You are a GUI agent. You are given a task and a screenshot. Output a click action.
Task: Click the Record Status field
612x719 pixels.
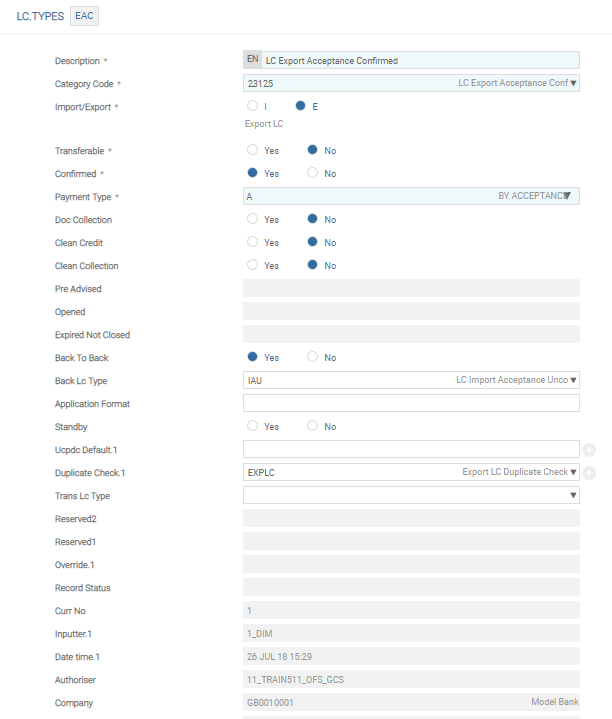(x=411, y=587)
